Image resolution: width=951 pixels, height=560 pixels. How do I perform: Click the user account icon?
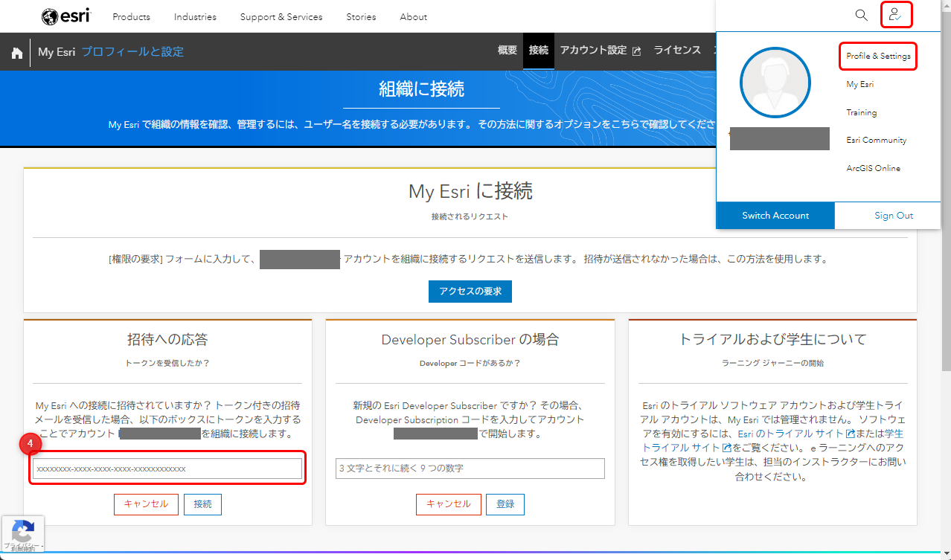tap(896, 15)
